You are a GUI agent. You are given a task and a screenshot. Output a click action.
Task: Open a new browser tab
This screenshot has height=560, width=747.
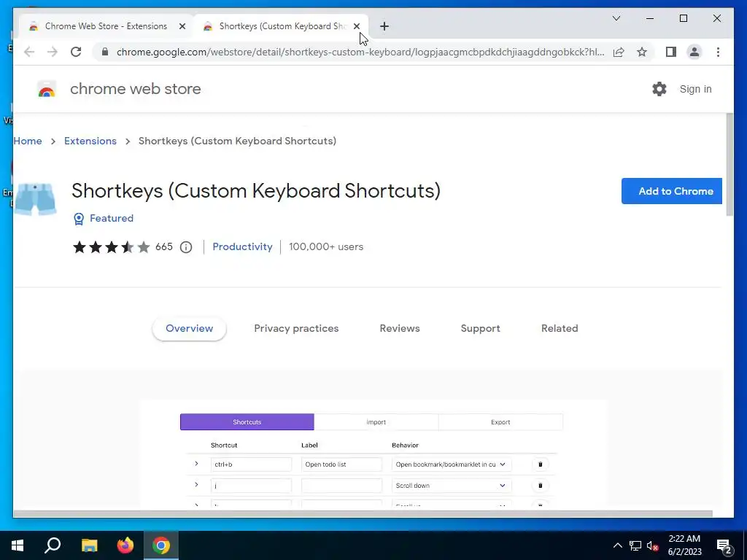tap(384, 26)
